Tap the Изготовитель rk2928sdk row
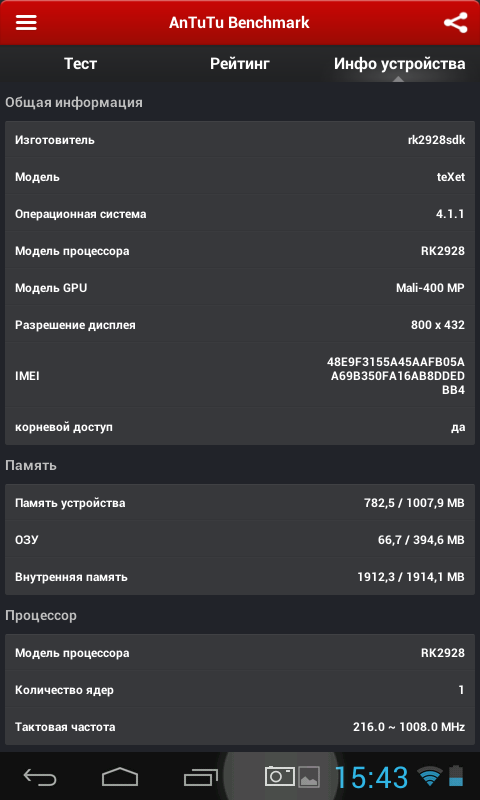 (x=240, y=140)
